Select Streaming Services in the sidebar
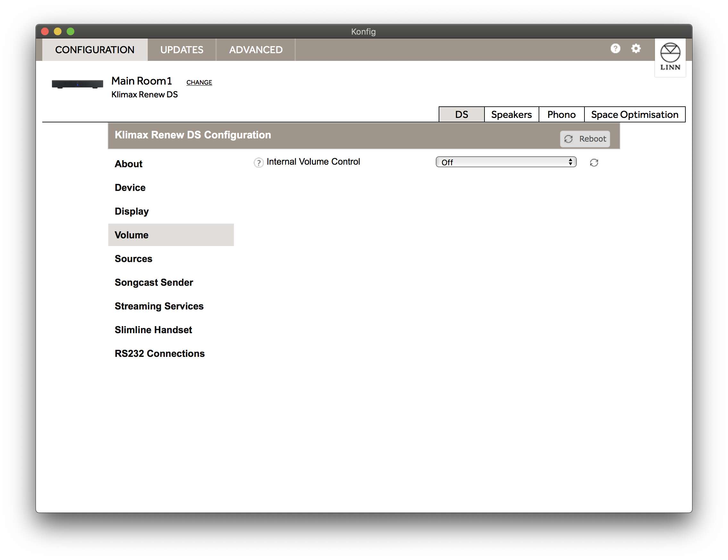 (159, 306)
